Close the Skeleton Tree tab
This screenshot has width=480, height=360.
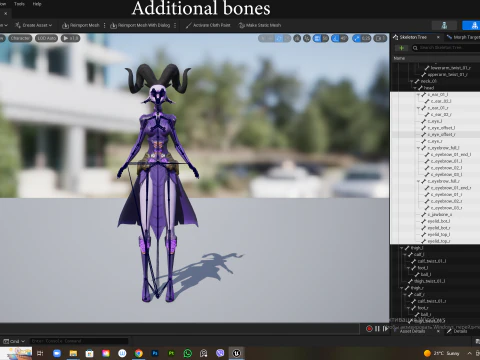(438, 37)
